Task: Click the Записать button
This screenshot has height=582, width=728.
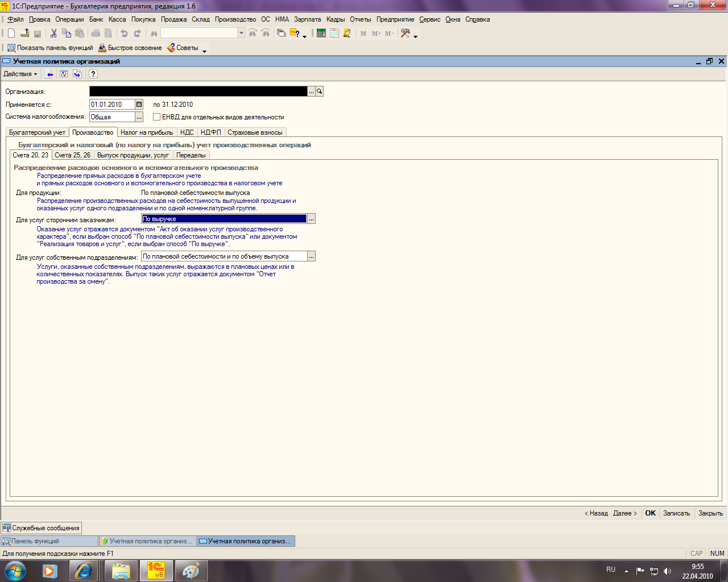Action: coord(676,513)
